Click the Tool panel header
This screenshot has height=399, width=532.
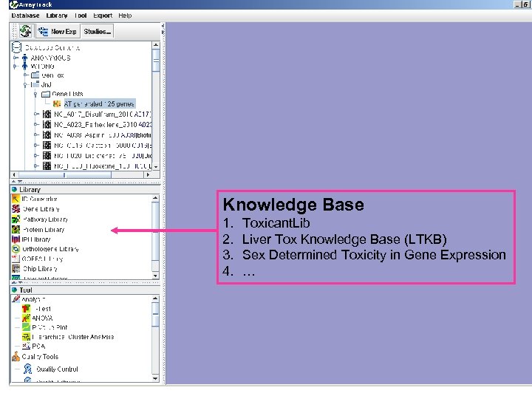pyautogui.click(x=86, y=290)
